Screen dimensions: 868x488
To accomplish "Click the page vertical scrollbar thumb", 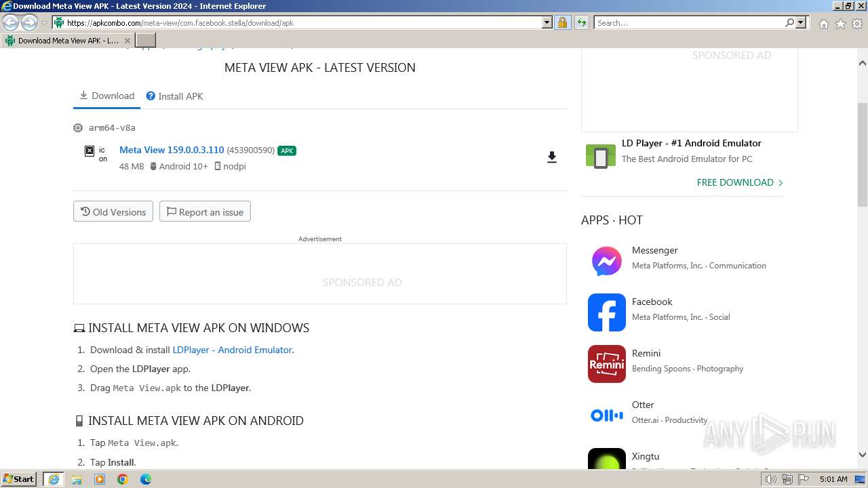I will 863,155.
